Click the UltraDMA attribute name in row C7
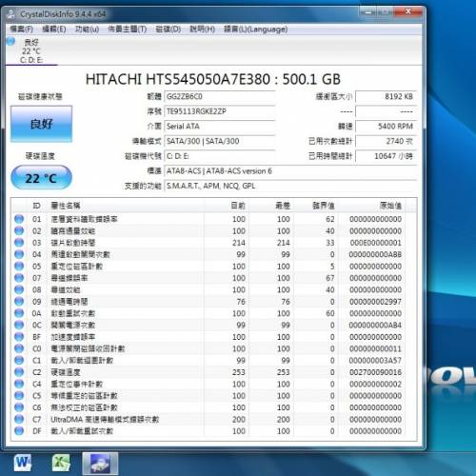The image size is (476, 476). point(105,420)
